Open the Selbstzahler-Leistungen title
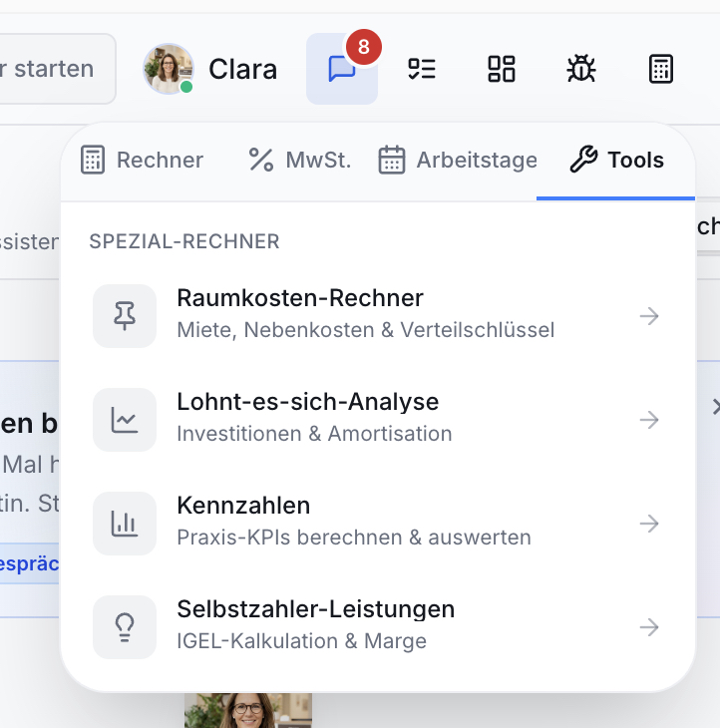Viewport: 720px width, 728px height. [x=316, y=609]
